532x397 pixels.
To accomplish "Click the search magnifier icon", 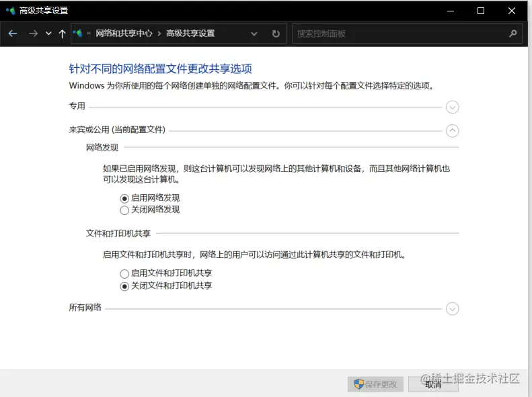I will (x=513, y=34).
